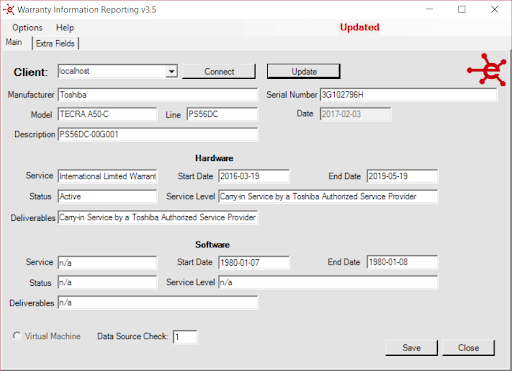
Task: Click the Model field TECRA A50-C
Action: 107,114
